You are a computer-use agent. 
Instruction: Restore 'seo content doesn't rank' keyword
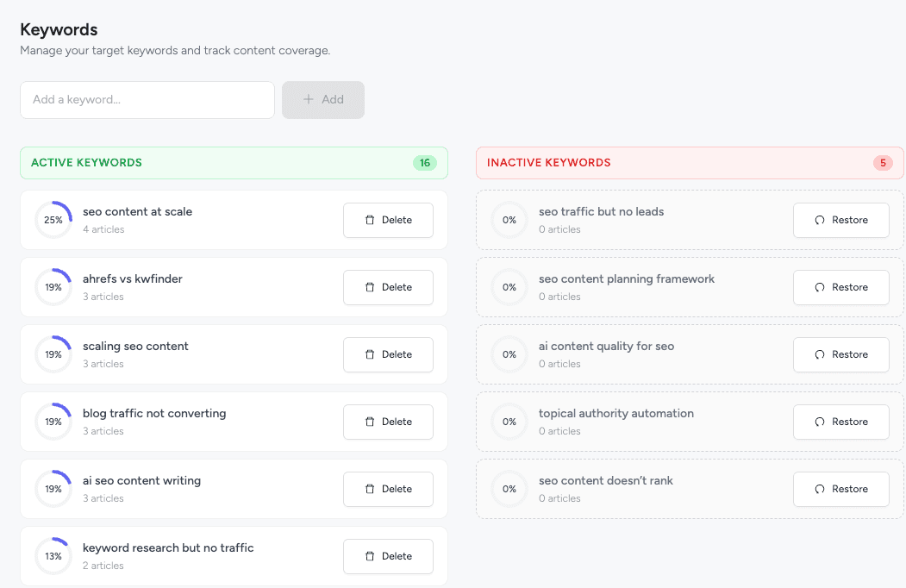pos(840,489)
